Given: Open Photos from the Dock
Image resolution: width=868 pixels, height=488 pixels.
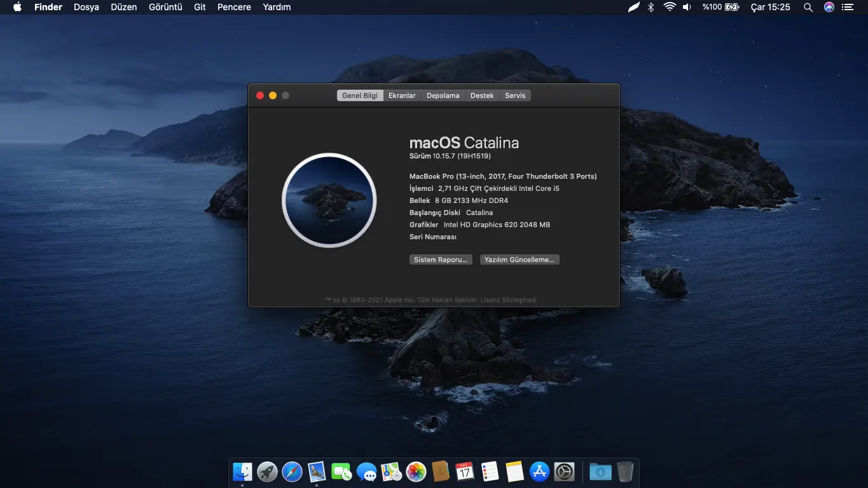Looking at the screenshot, I should [x=416, y=471].
